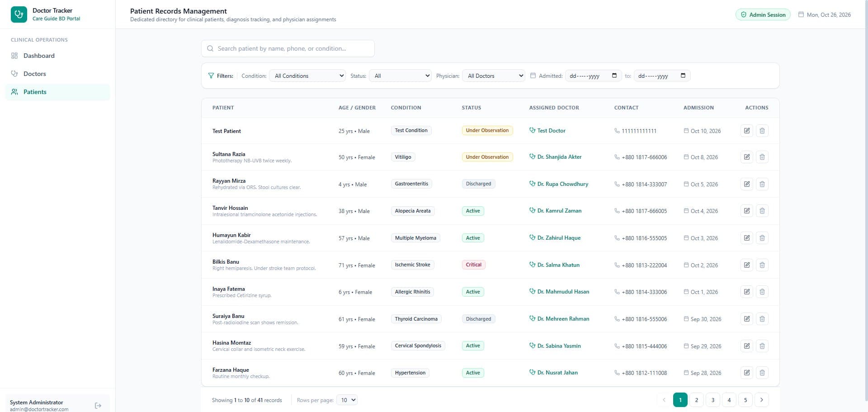
Task: Edit Sultana Razia's record
Action: point(747,157)
